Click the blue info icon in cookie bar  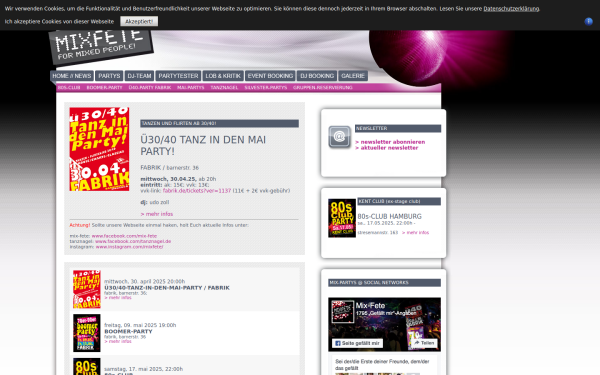[x=589, y=21]
